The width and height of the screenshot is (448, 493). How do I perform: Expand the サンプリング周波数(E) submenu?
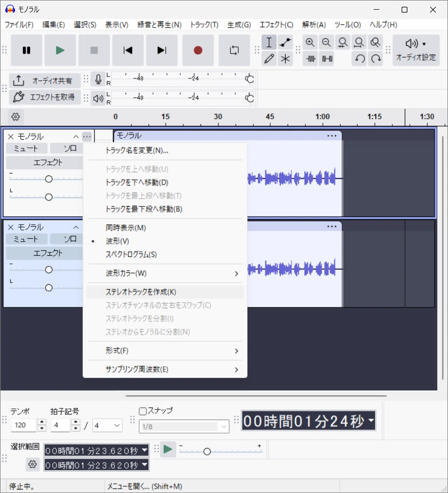pos(165,369)
